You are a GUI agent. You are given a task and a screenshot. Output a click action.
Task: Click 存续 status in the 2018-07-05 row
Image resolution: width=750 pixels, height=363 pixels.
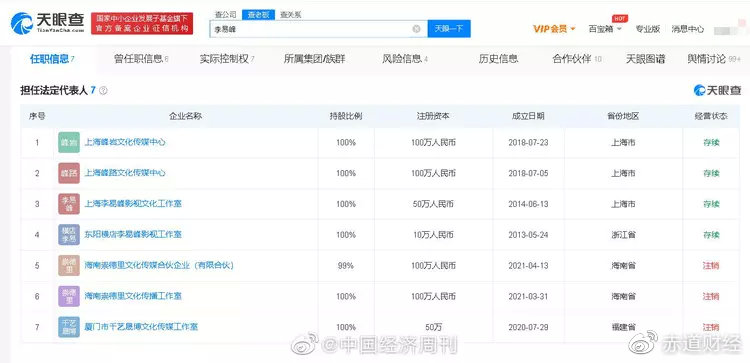pos(711,173)
